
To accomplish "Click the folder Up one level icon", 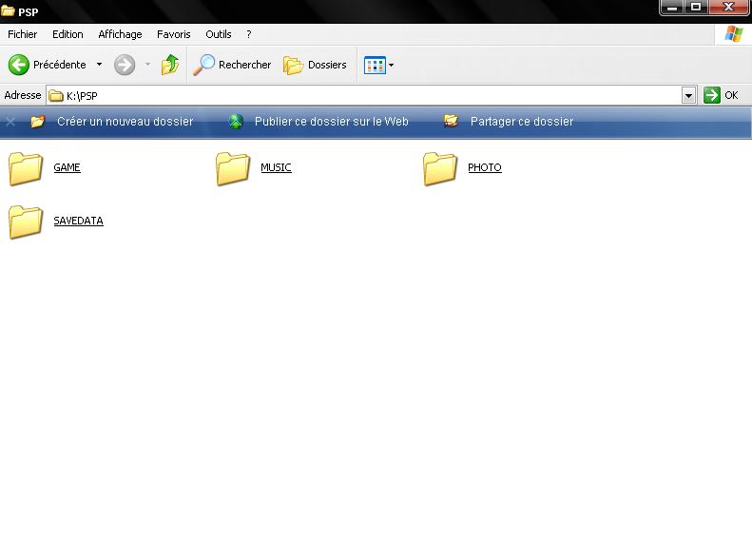I will click(x=170, y=65).
